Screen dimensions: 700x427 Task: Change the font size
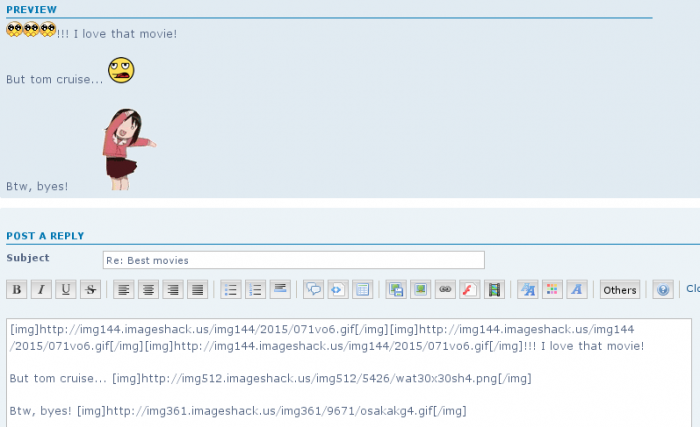pos(528,289)
